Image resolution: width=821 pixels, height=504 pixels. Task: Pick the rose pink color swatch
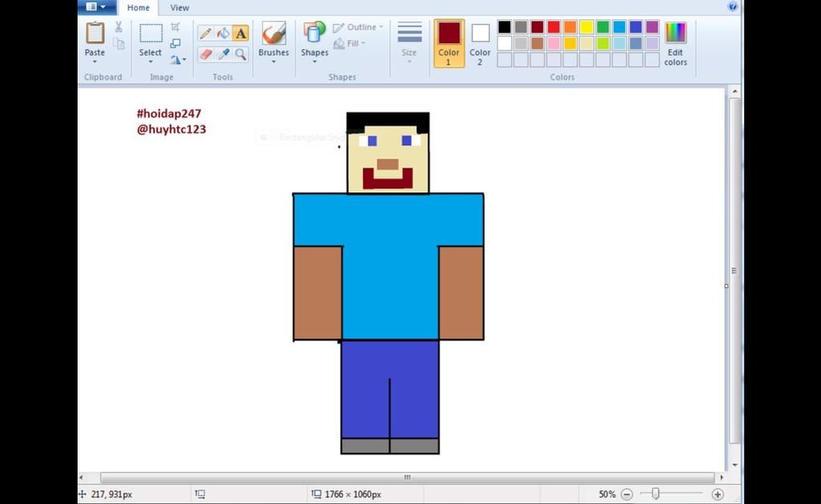(553, 43)
